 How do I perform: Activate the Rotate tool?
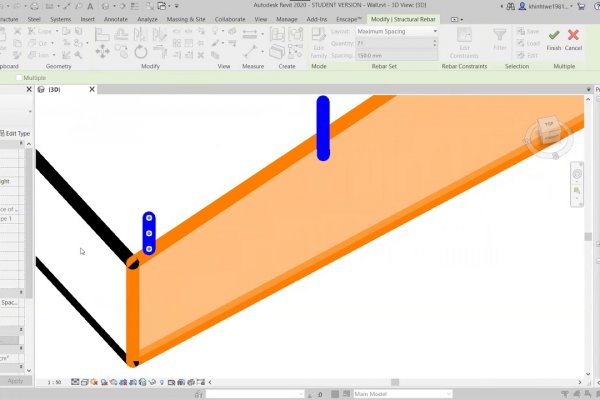140,52
